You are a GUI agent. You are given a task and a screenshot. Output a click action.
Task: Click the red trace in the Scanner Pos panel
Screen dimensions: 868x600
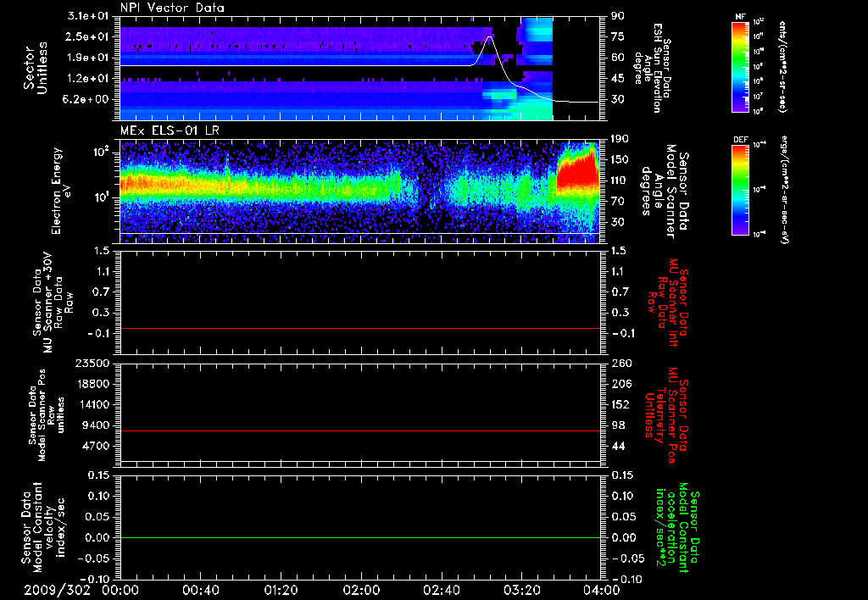(360, 431)
